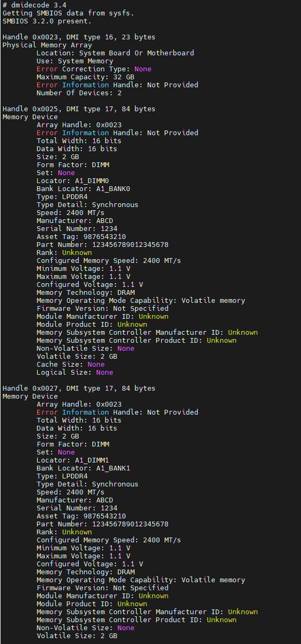Click the 'Locator: A1_DIMM1' line
The image size is (301, 644).
72,460
